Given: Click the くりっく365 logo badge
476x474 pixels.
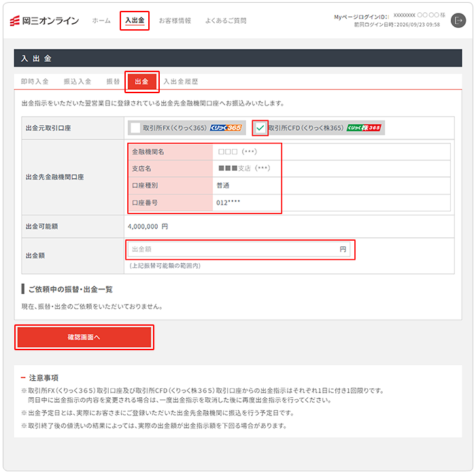Looking at the screenshot, I should tap(226, 128).
